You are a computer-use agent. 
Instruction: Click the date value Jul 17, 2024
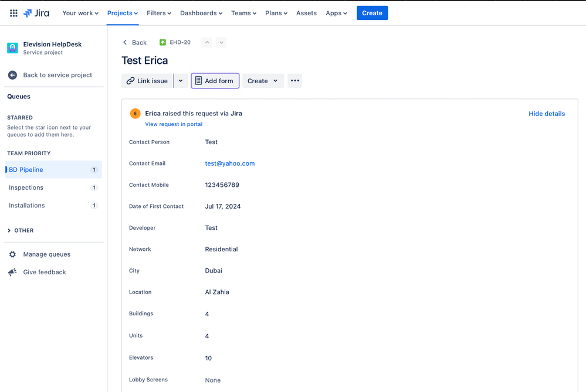(x=223, y=206)
